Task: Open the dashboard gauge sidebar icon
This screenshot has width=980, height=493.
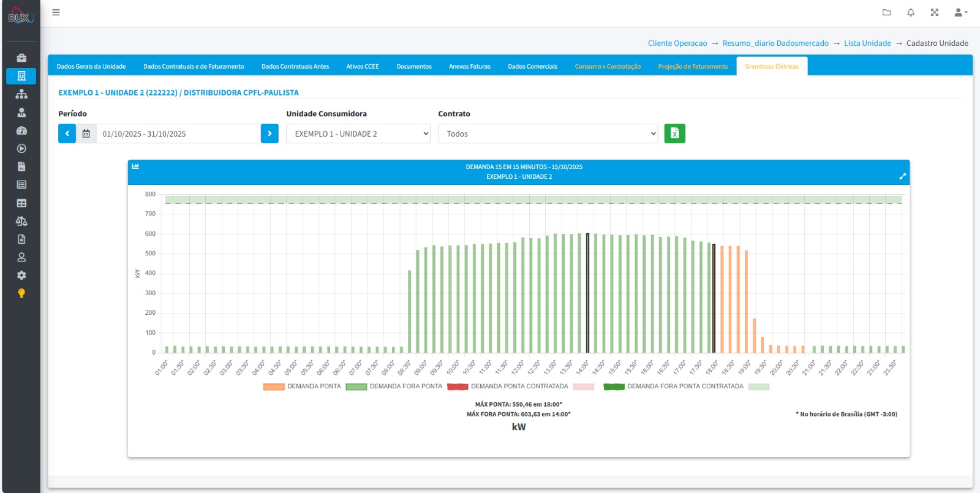Action: (21, 130)
